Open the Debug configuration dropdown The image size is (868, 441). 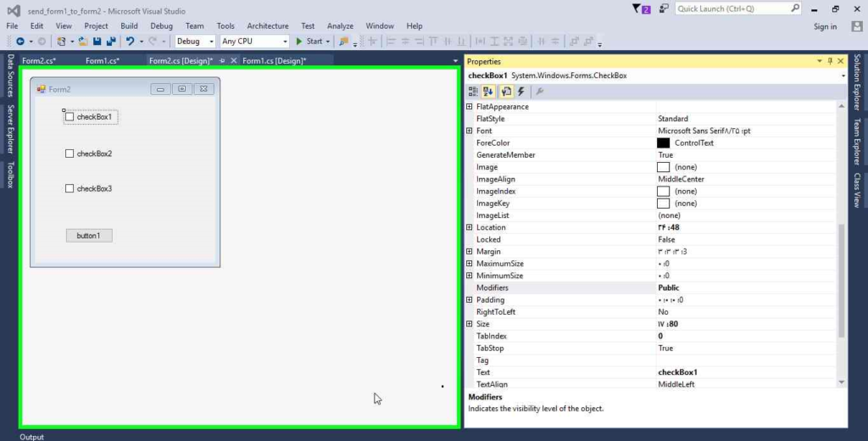click(x=195, y=41)
